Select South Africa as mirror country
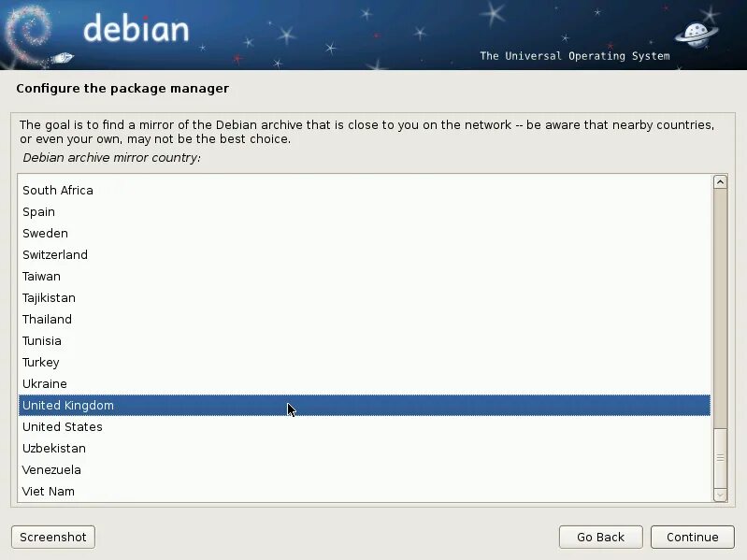 point(365,190)
